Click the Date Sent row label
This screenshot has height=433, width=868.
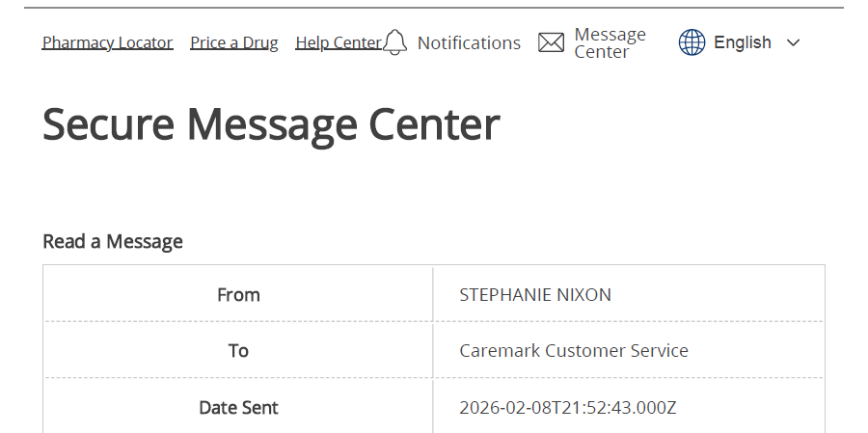click(238, 407)
